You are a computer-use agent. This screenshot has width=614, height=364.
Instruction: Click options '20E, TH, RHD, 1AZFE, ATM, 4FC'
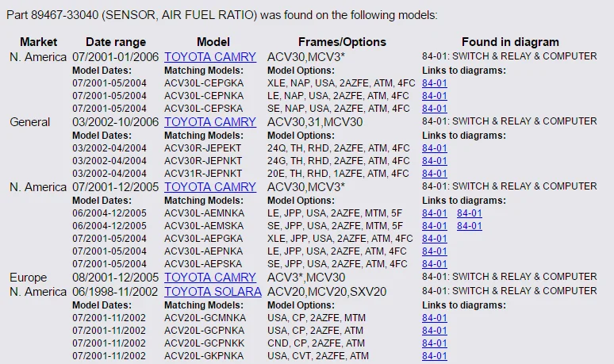point(338,174)
